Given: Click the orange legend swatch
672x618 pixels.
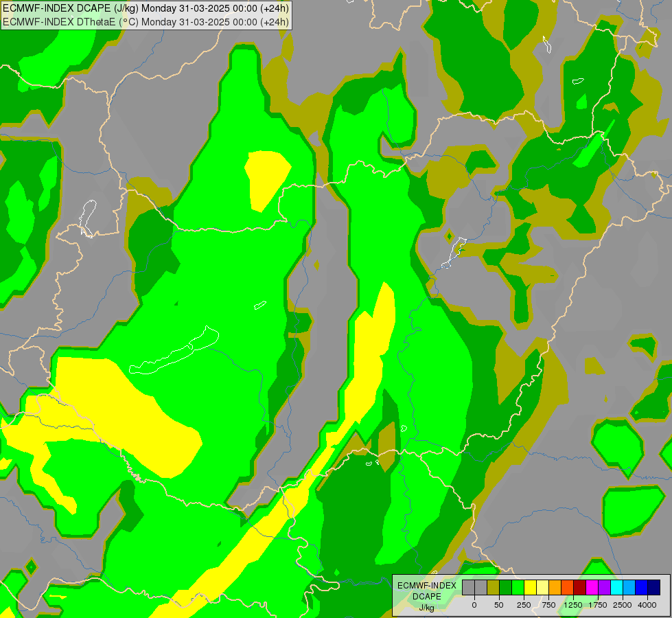Looking at the screenshot, I should (555, 588).
